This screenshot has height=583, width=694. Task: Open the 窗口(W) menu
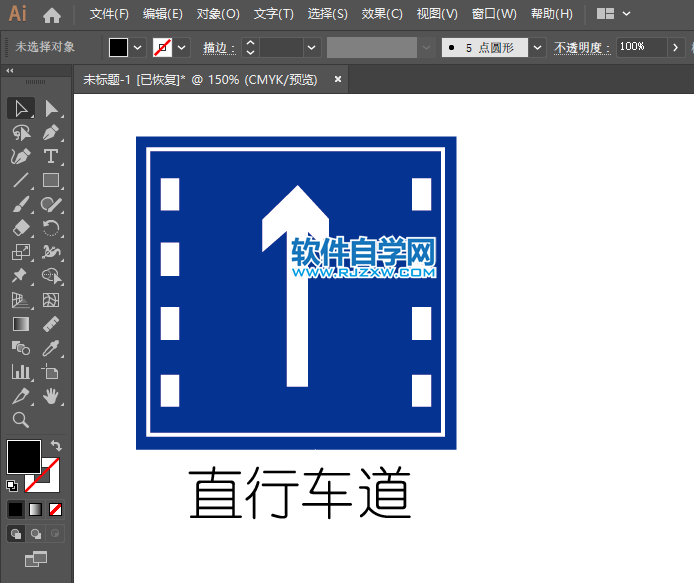494,14
